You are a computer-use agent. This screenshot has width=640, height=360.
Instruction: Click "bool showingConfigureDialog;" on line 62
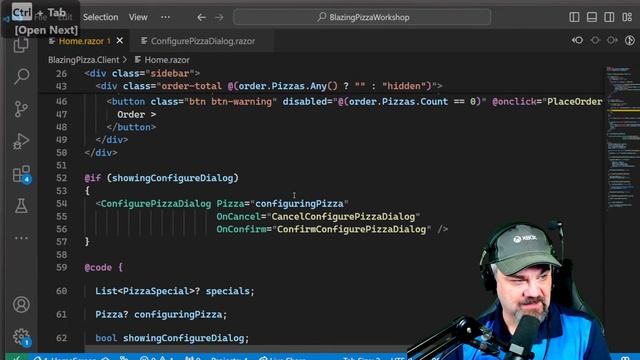[172, 338]
